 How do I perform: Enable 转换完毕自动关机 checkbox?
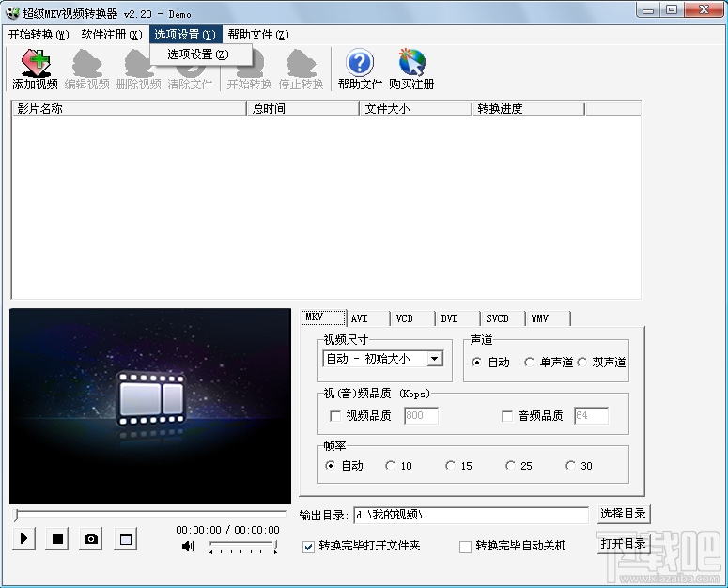click(465, 547)
